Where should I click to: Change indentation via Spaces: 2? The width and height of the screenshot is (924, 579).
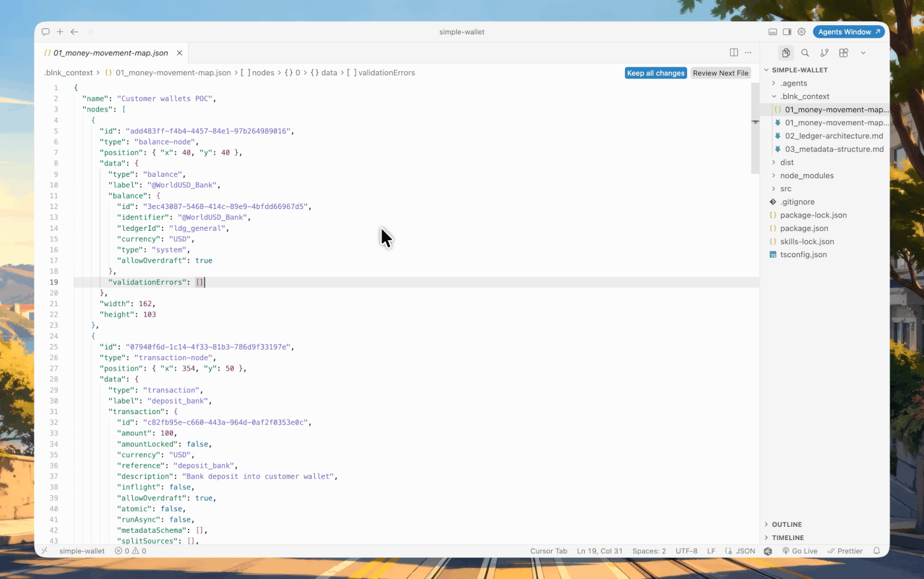point(649,551)
